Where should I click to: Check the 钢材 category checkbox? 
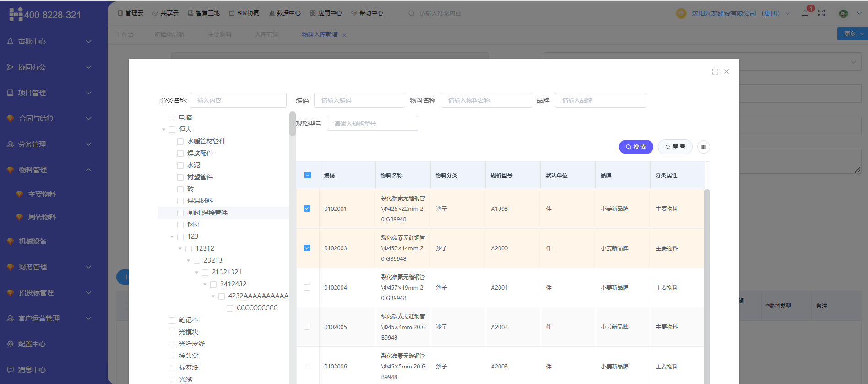point(180,225)
